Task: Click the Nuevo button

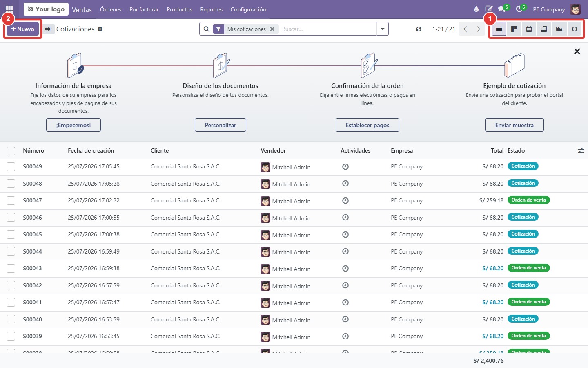Action: 22,29
